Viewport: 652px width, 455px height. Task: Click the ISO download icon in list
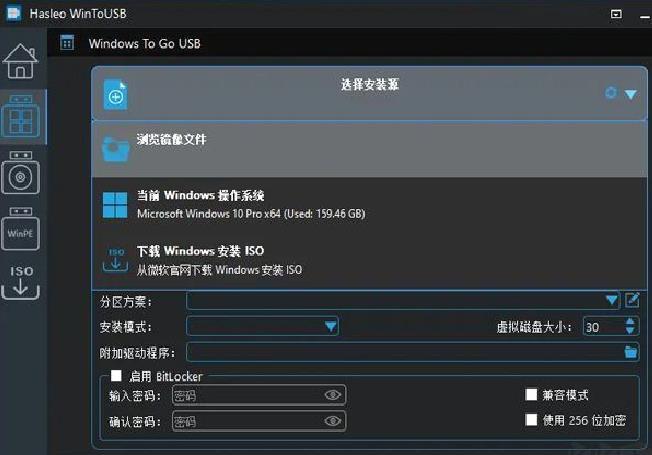[x=116, y=260]
